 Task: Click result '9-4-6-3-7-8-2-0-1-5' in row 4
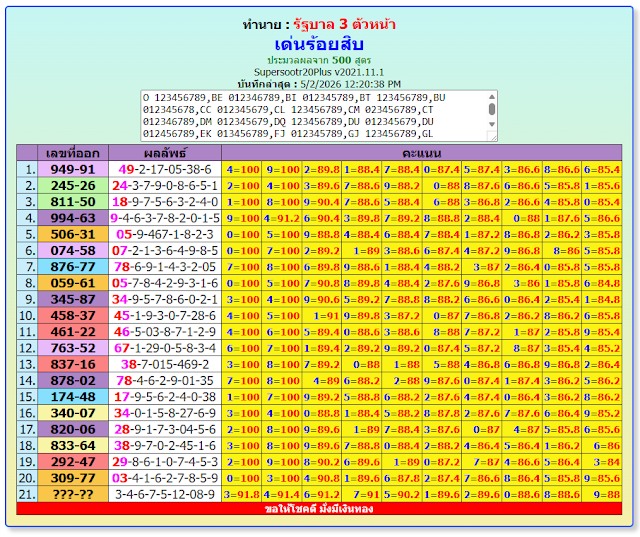coord(165,218)
